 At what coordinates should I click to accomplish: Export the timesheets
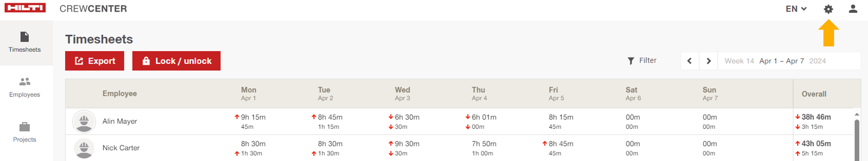tap(95, 61)
